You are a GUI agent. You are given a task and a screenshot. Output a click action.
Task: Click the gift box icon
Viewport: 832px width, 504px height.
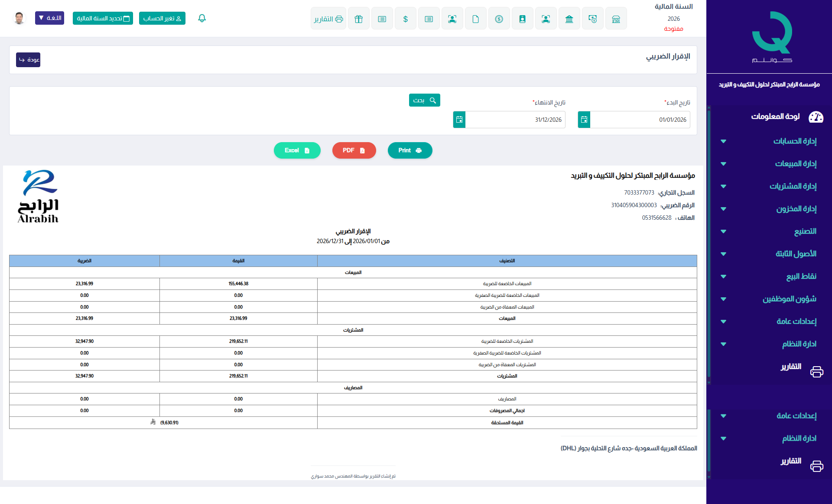pyautogui.click(x=358, y=19)
